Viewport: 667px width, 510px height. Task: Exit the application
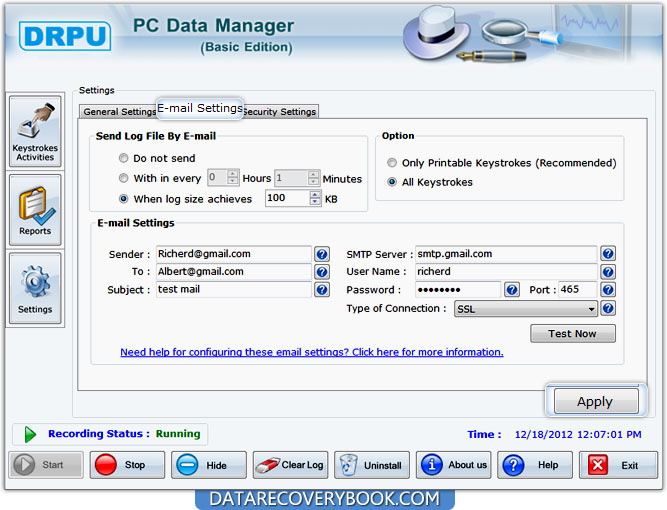[x=618, y=465]
